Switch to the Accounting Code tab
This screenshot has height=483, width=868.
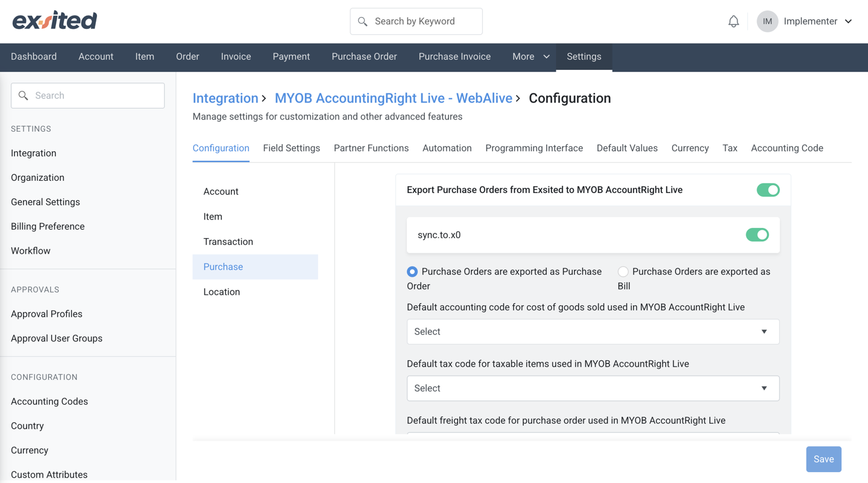click(x=787, y=148)
